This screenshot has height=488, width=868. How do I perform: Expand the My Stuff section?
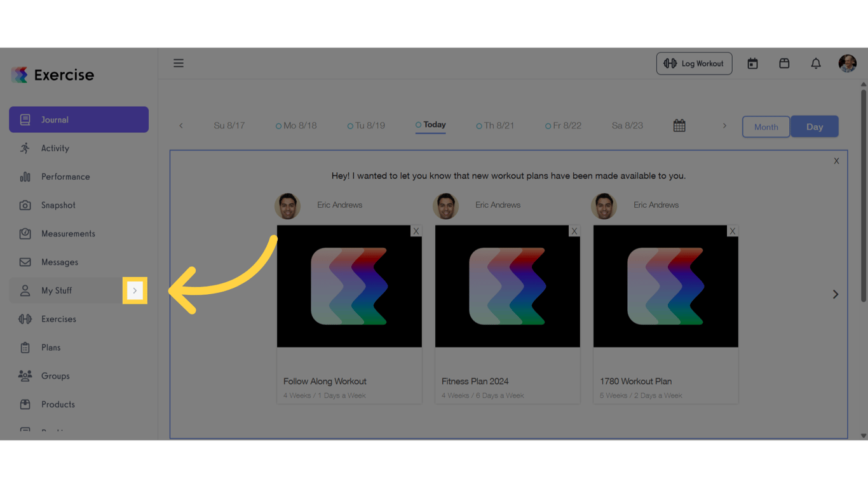[135, 290]
